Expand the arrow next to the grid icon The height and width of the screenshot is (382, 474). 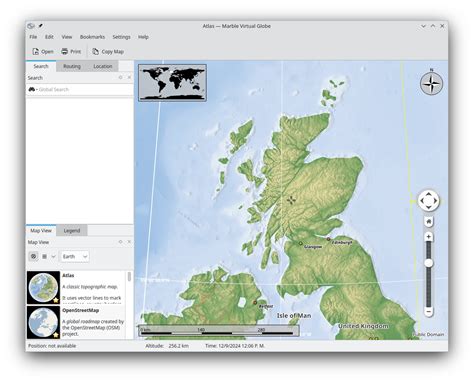tap(53, 256)
